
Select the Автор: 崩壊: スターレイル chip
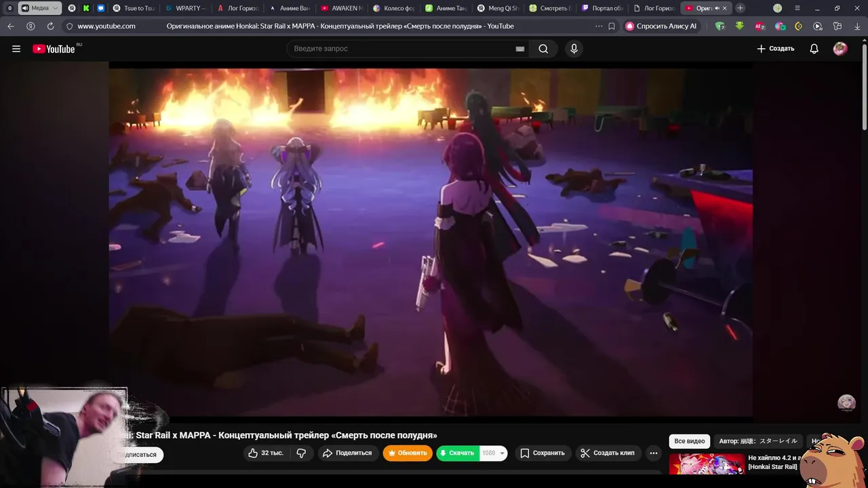point(758,441)
